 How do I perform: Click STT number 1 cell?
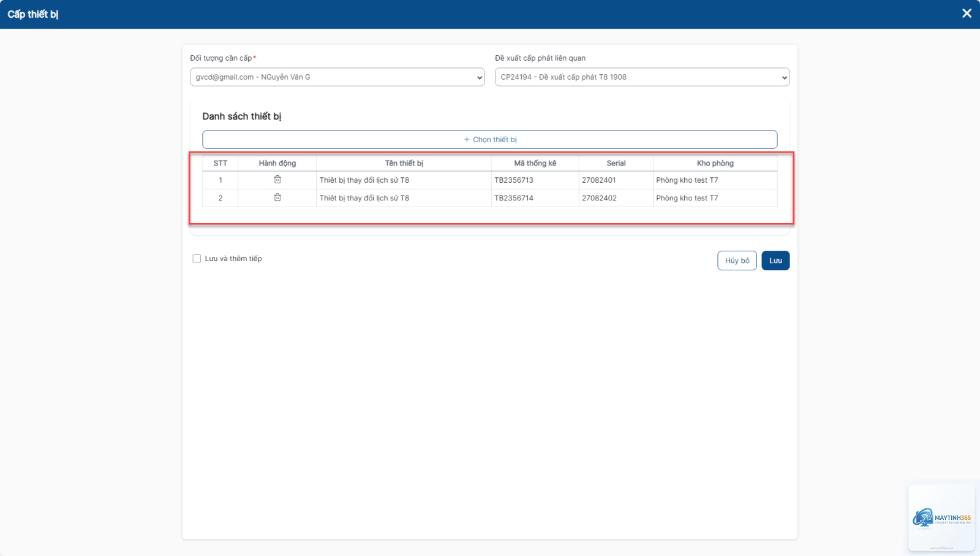tap(221, 180)
